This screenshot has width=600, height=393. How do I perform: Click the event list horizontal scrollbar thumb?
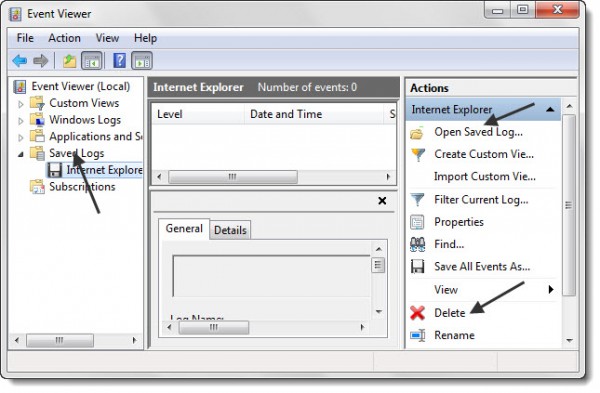(233, 177)
